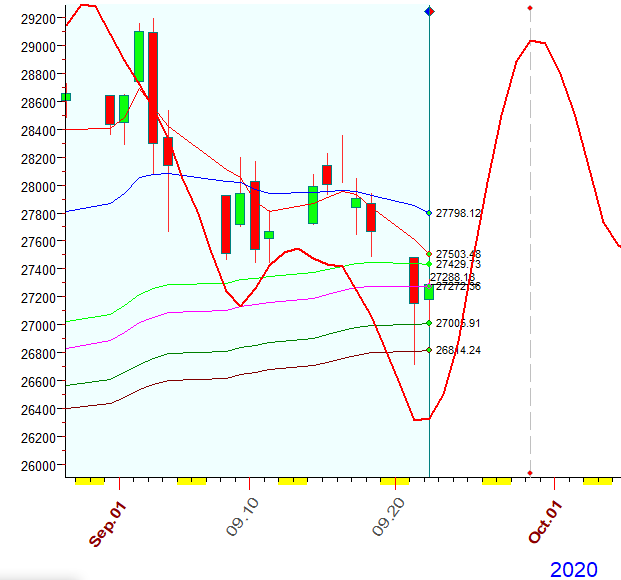Click the tall red candle left of the 27503.48 label
Image resolution: width=621 pixels, height=580 pixels.
(413, 280)
